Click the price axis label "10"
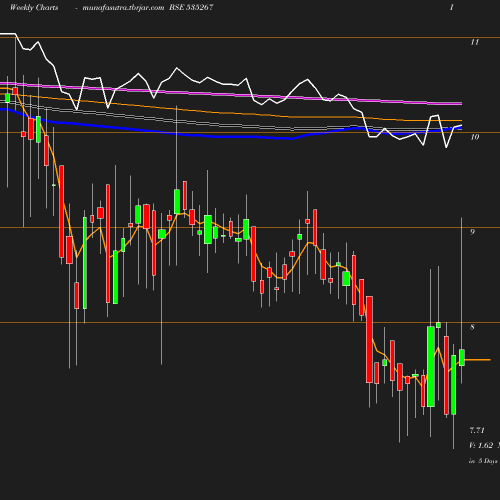 475,137
